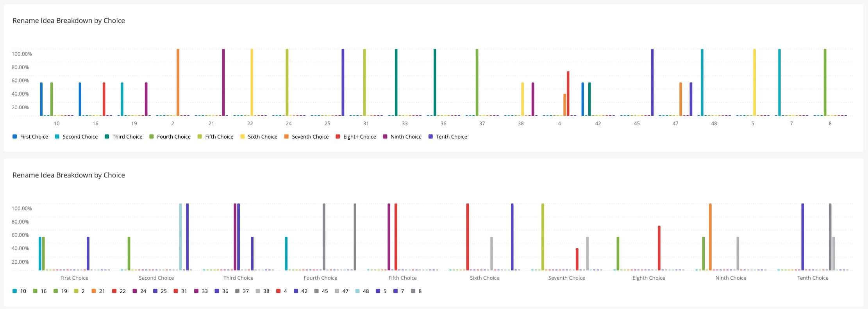Screen dimensions: 868x309
Task: Click the light blue bar in Second Choice group
Action: [x=180, y=237]
